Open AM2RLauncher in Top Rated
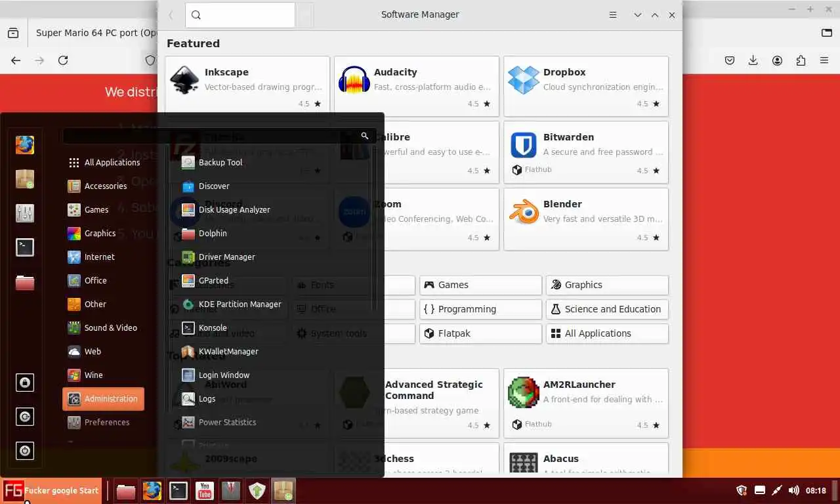This screenshot has width=840, height=504. (586, 403)
